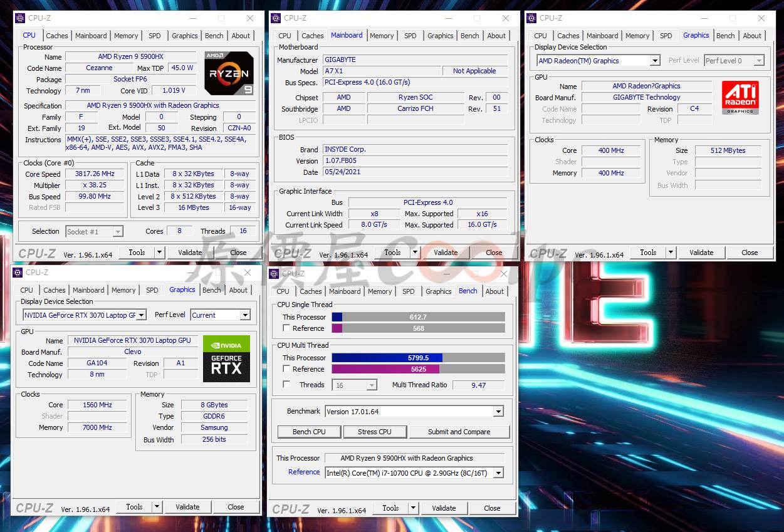Click Submit and Compare button
Screen dimensions: 784x532
coord(459,432)
